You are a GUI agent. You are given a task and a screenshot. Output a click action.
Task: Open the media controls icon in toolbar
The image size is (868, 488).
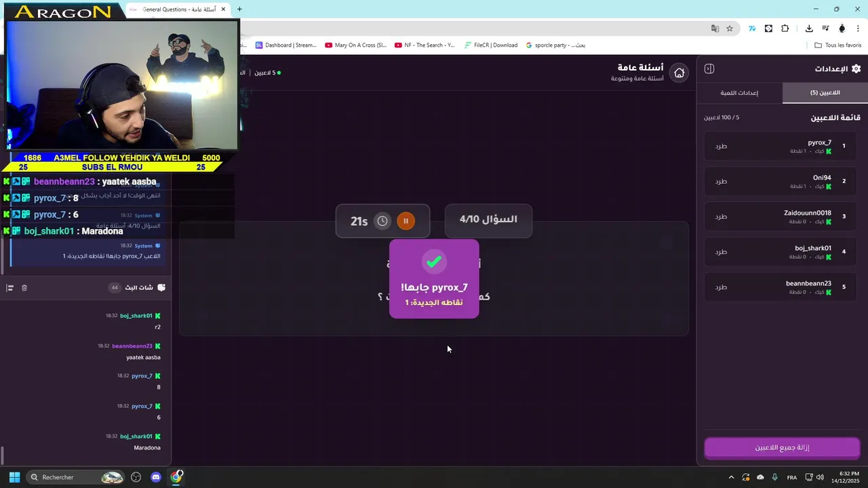tap(825, 28)
